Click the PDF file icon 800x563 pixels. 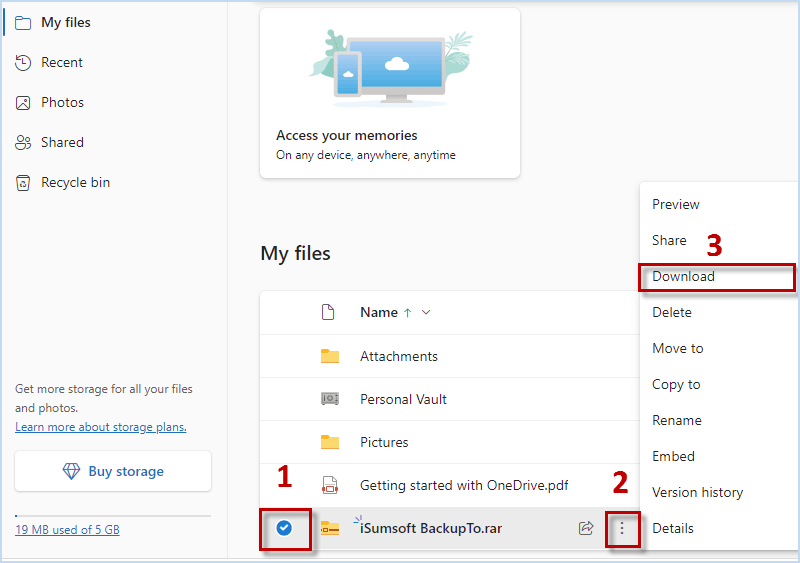(x=330, y=485)
